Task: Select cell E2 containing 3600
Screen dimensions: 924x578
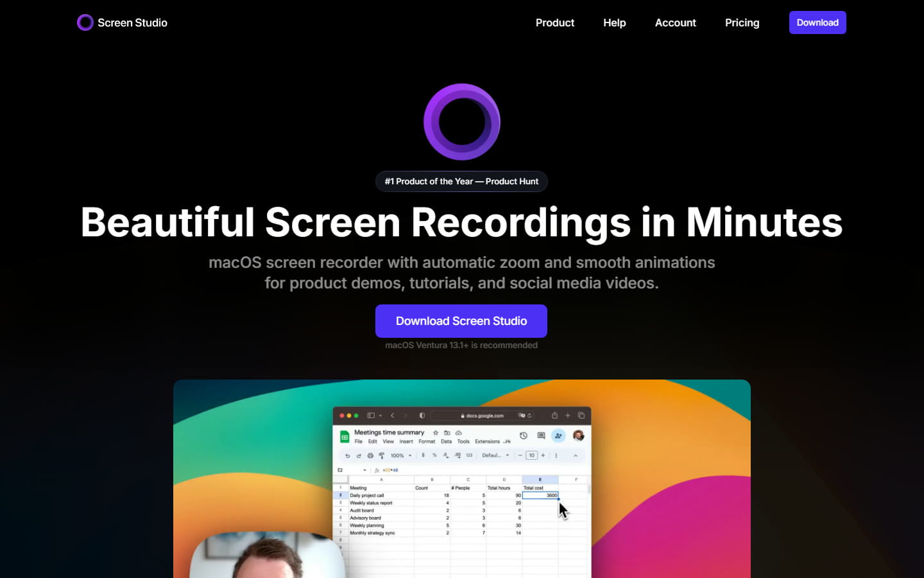Action: (540, 495)
